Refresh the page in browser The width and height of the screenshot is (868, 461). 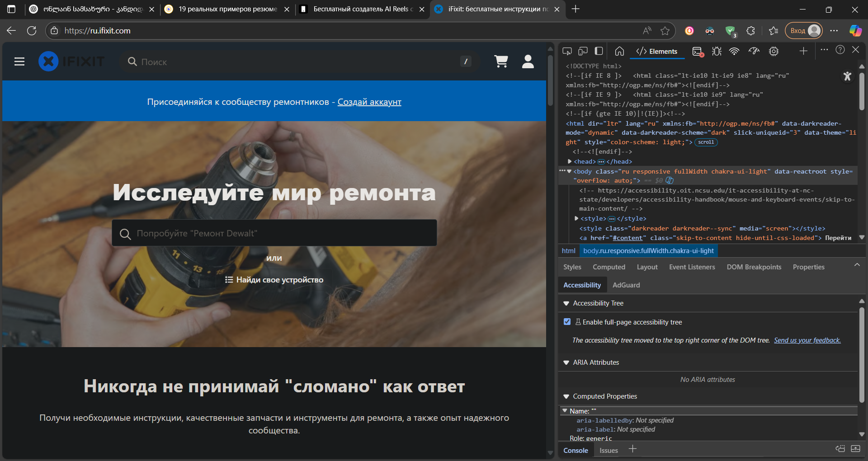tap(32, 31)
